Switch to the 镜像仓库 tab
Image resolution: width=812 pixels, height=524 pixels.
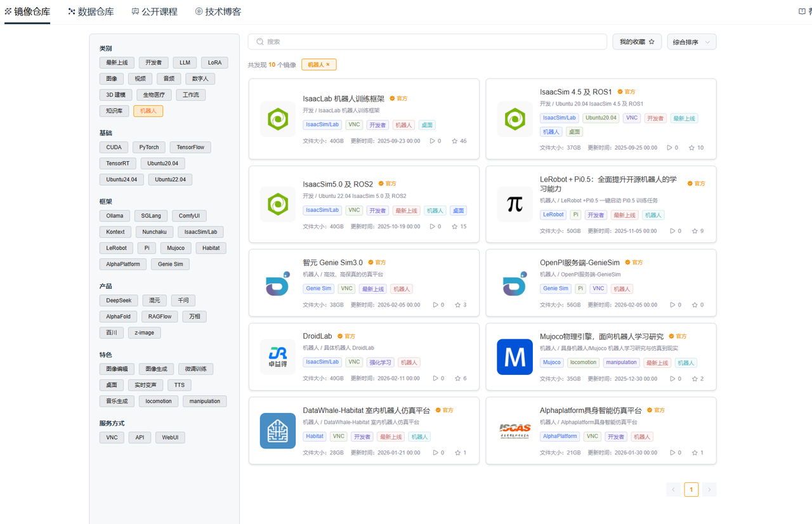27,11
